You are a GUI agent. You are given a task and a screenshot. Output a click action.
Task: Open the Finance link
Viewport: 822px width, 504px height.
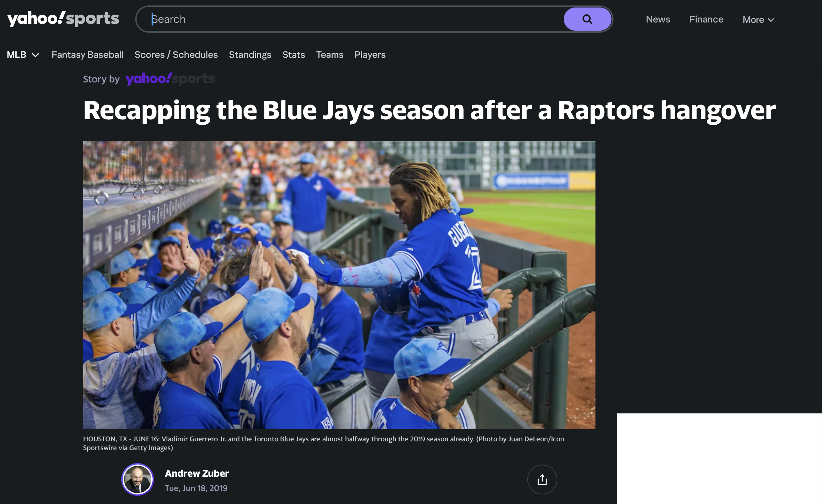click(x=706, y=19)
